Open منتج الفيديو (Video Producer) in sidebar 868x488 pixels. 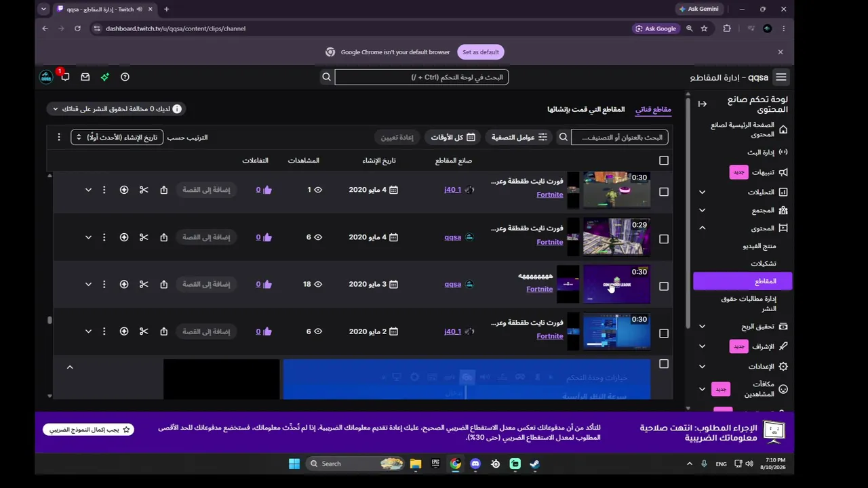(x=759, y=246)
